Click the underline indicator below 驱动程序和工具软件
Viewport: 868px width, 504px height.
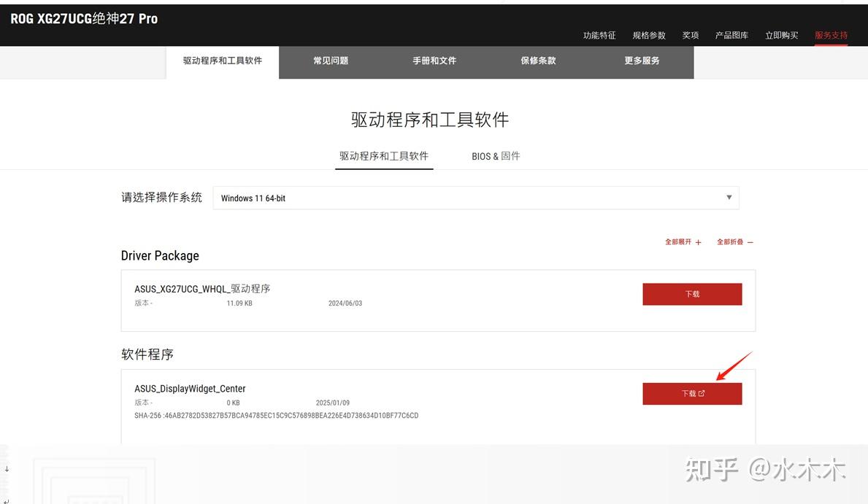384,168
